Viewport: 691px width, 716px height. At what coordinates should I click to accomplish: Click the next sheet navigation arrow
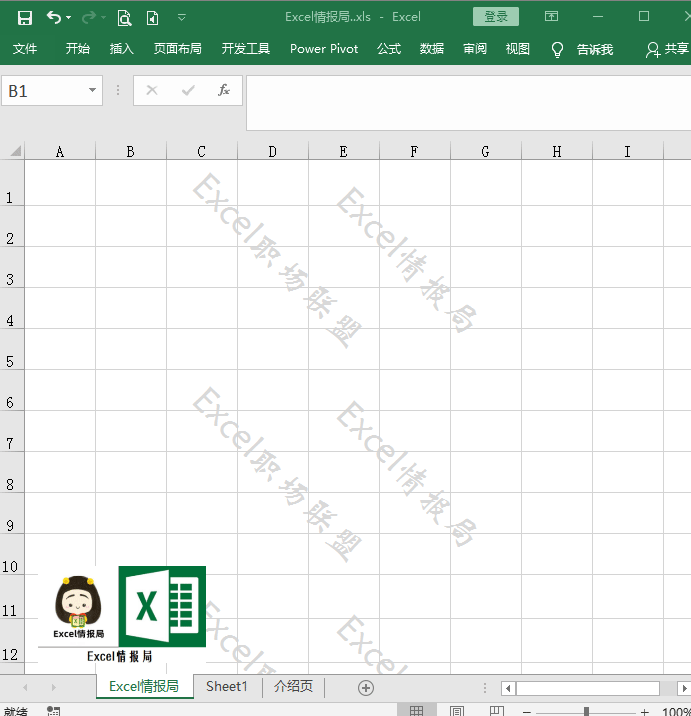pos(54,687)
